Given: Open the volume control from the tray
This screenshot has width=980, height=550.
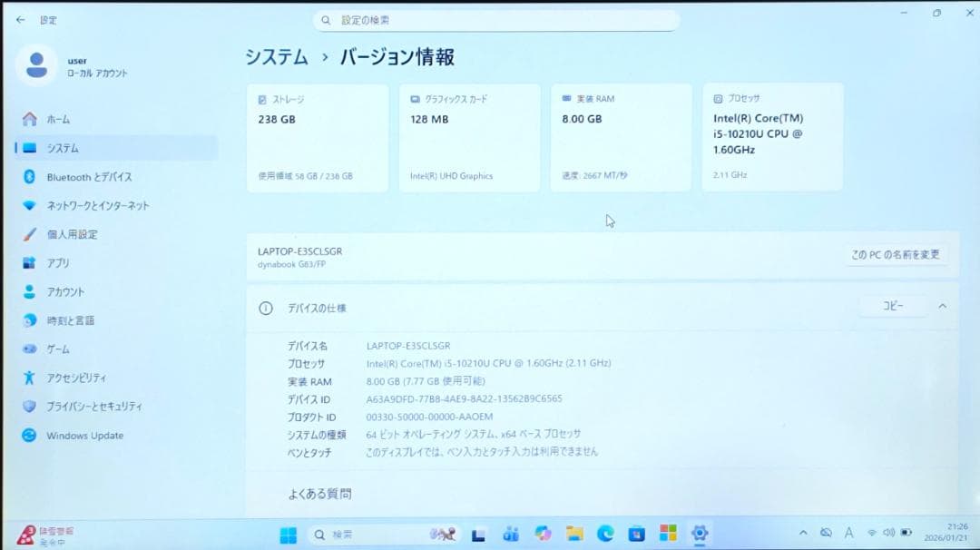Looking at the screenshot, I should point(887,534).
